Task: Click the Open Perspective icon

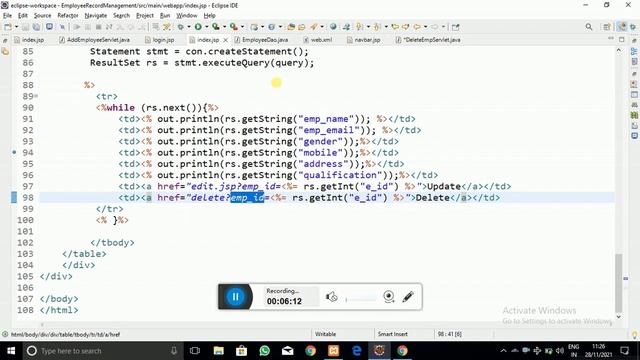Action: click(607, 27)
